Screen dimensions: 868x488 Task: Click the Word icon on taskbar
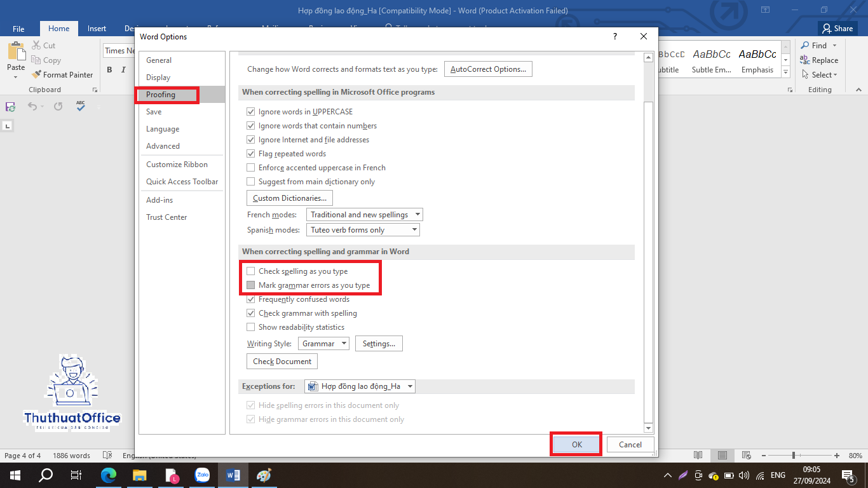[233, 475]
